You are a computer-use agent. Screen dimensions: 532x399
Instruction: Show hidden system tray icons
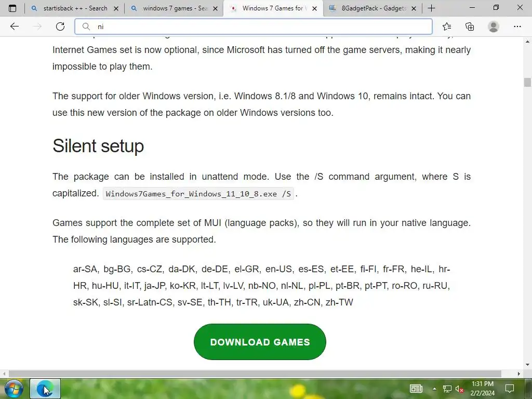click(x=434, y=389)
